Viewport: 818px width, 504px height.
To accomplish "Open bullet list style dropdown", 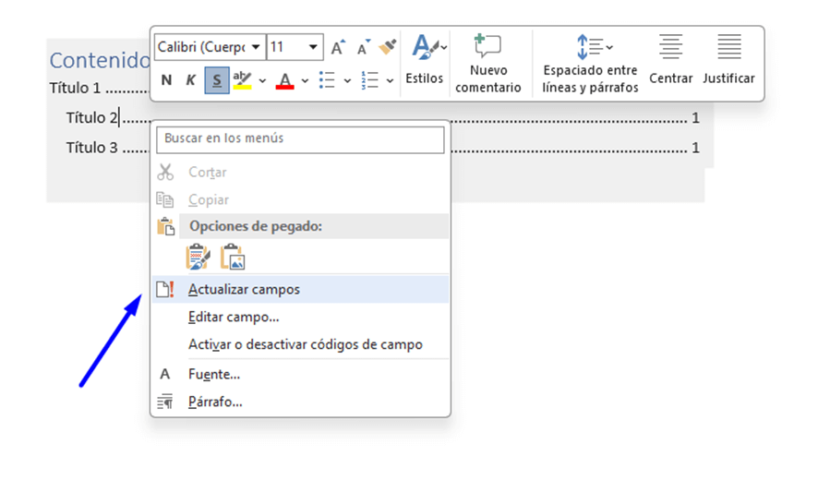I will coord(347,81).
